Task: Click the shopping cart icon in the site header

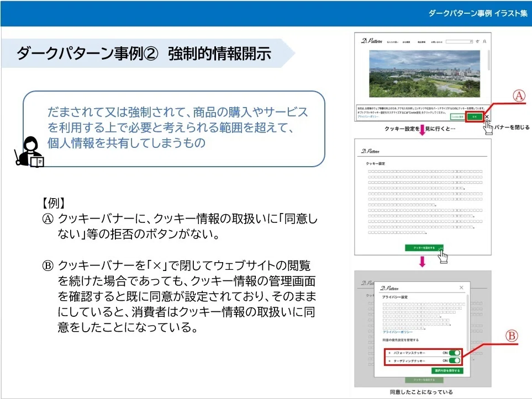Action: point(478,41)
